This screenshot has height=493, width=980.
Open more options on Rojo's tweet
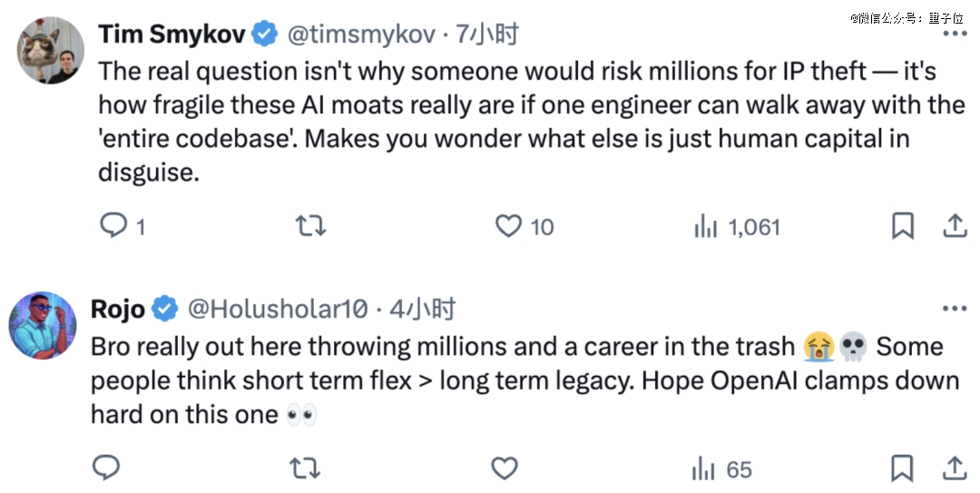[x=954, y=309]
